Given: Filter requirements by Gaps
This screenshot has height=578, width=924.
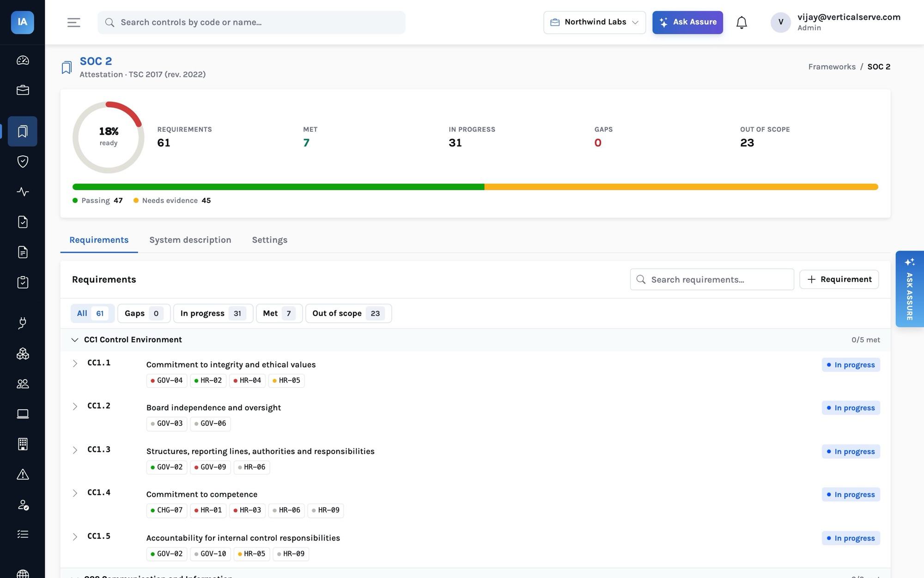Looking at the screenshot, I should (144, 314).
